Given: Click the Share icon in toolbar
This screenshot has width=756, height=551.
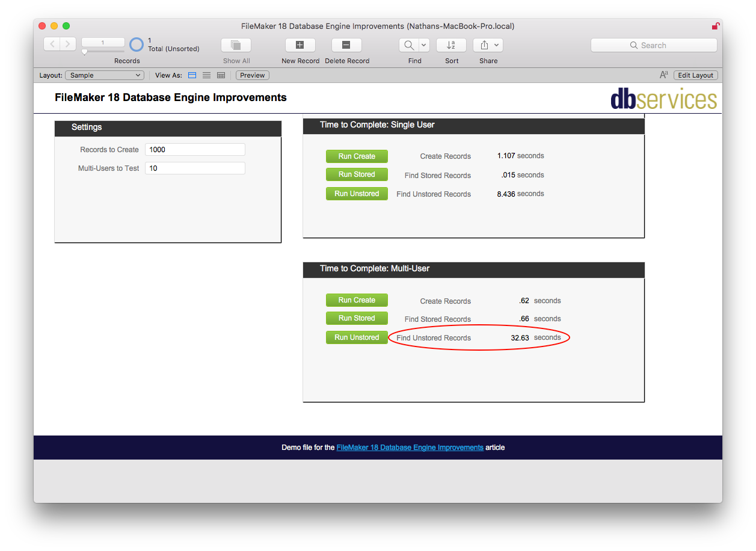Looking at the screenshot, I should pos(484,45).
